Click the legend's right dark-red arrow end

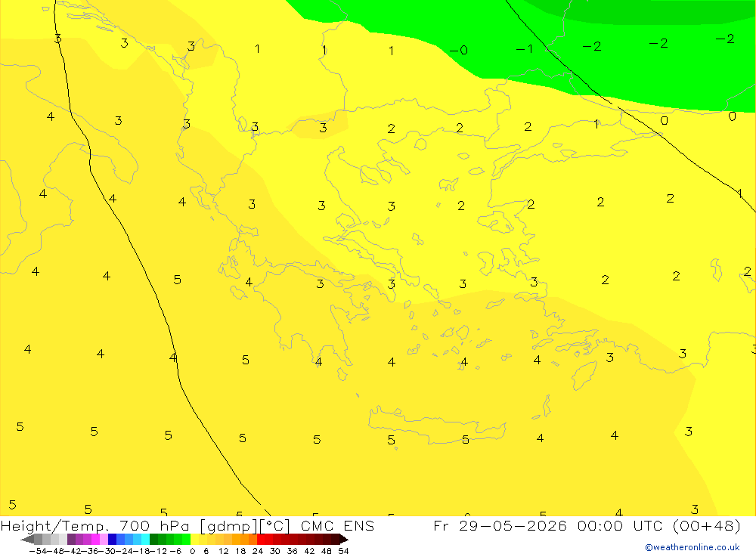point(344,539)
